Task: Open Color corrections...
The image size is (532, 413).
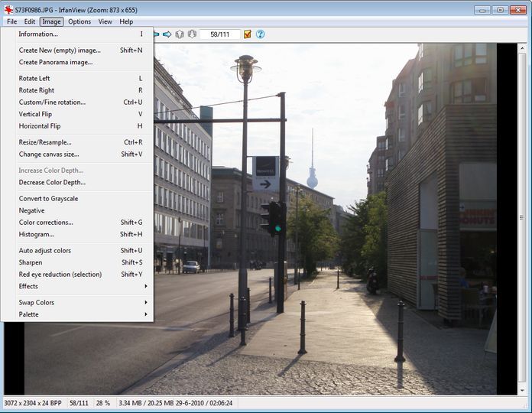Action: 81,223
